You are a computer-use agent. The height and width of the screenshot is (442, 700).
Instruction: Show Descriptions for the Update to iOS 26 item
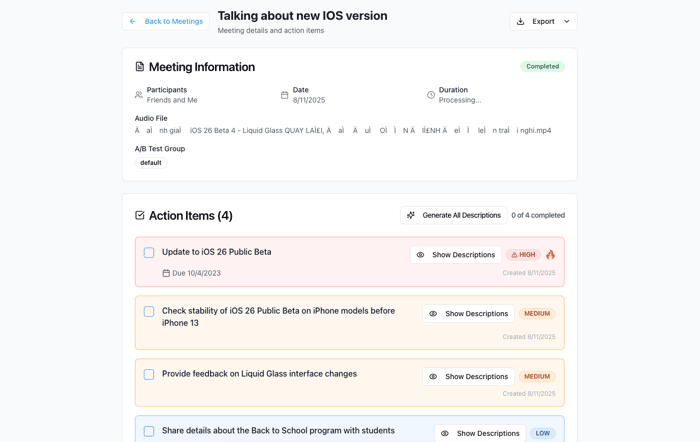pos(456,255)
